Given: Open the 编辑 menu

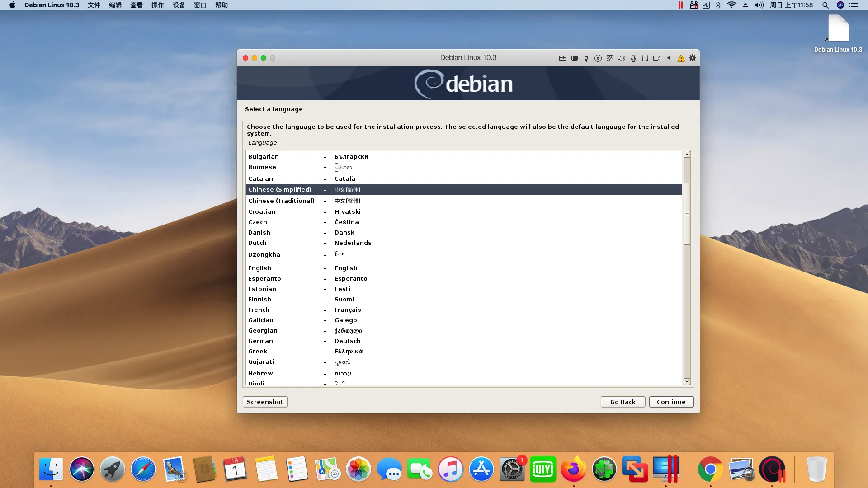Looking at the screenshot, I should 115,5.
